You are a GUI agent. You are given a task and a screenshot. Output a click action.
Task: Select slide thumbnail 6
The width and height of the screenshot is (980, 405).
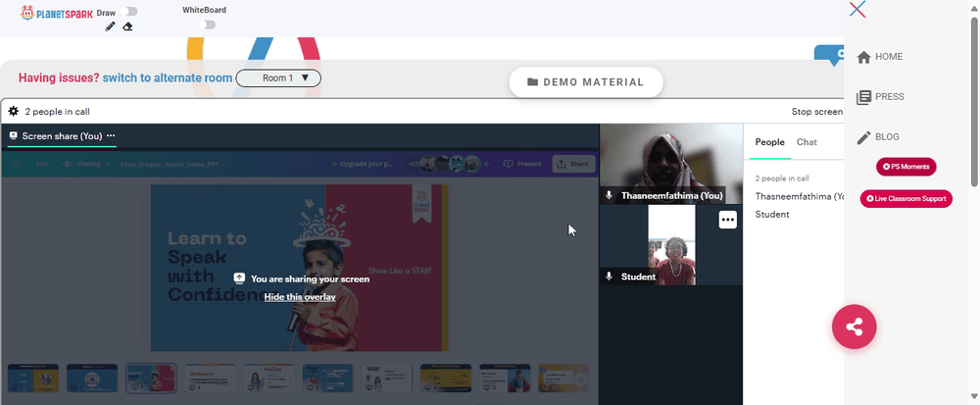click(x=328, y=379)
